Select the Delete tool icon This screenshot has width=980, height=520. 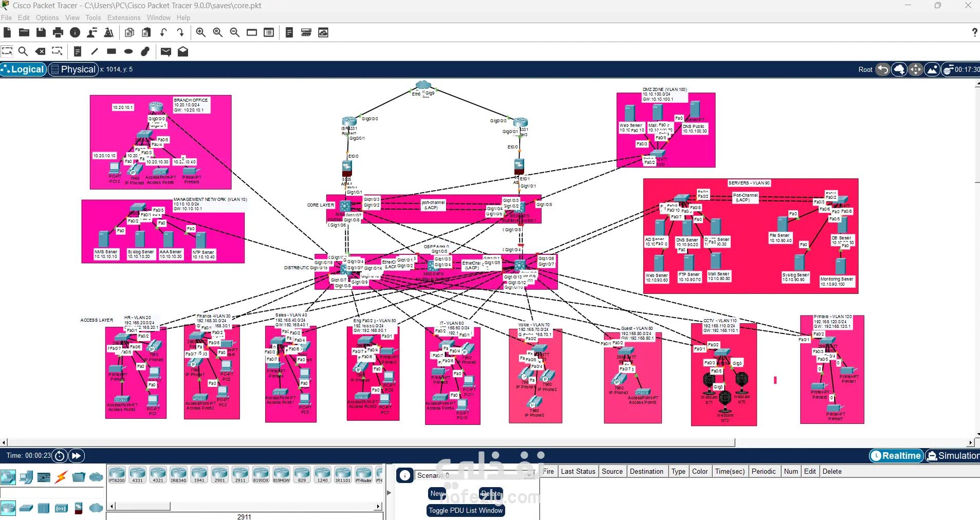(40, 51)
